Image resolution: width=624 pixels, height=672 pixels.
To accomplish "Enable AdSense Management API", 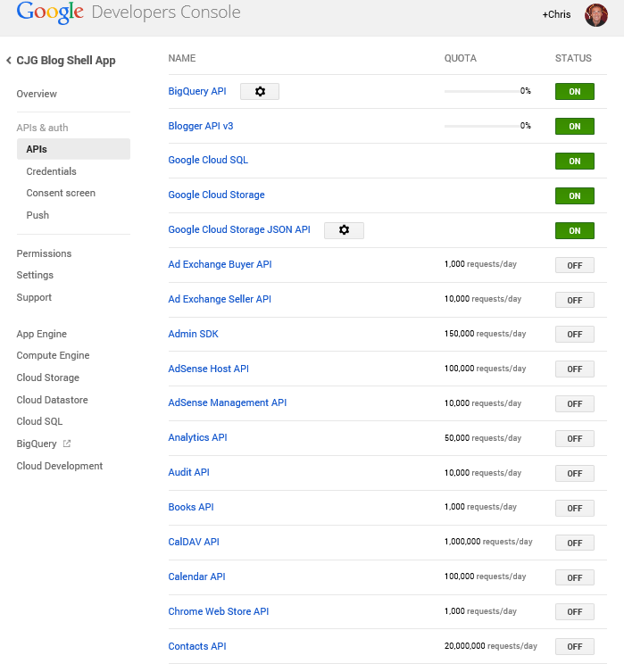I will tap(574, 403).
